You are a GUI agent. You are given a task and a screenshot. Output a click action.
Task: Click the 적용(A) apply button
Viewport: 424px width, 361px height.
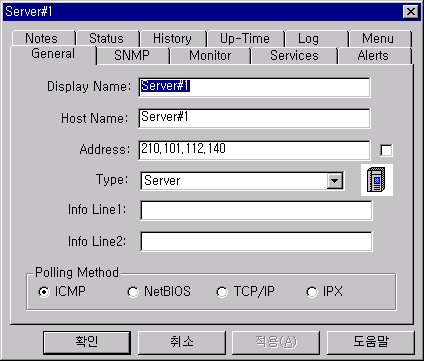pos(276,342)
